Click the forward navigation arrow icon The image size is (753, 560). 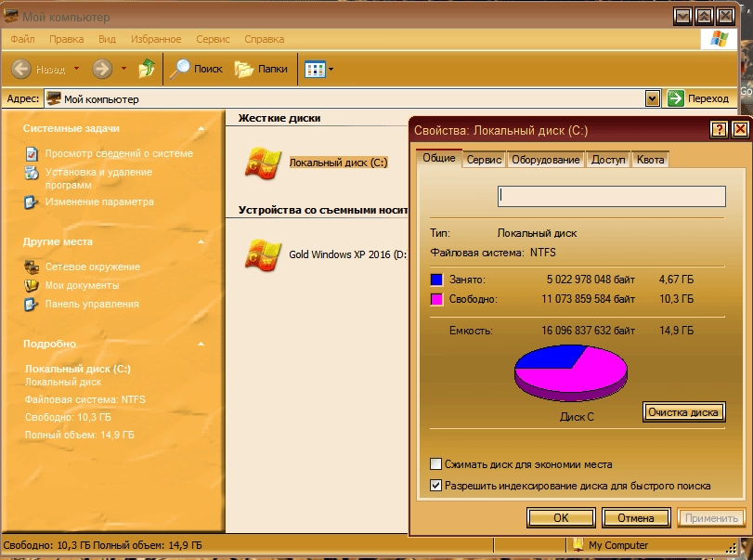[x=102, y=69]
